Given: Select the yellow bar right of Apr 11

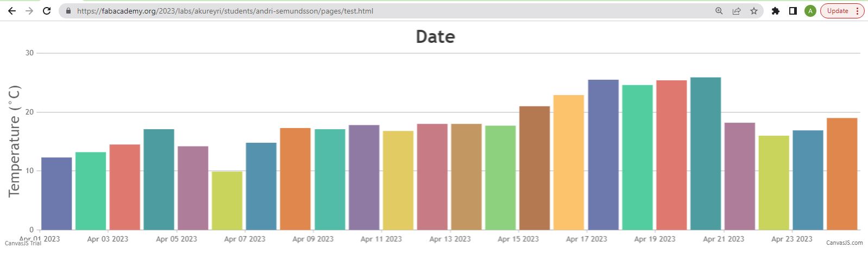Looking at the screenshot, I should click(398, 180).
